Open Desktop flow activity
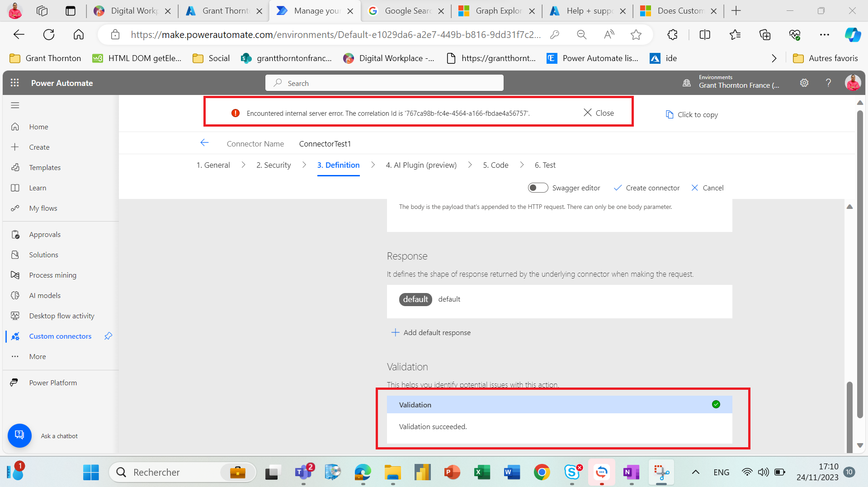This screenshot has width=868, height=487. click(x=61, y=315)
